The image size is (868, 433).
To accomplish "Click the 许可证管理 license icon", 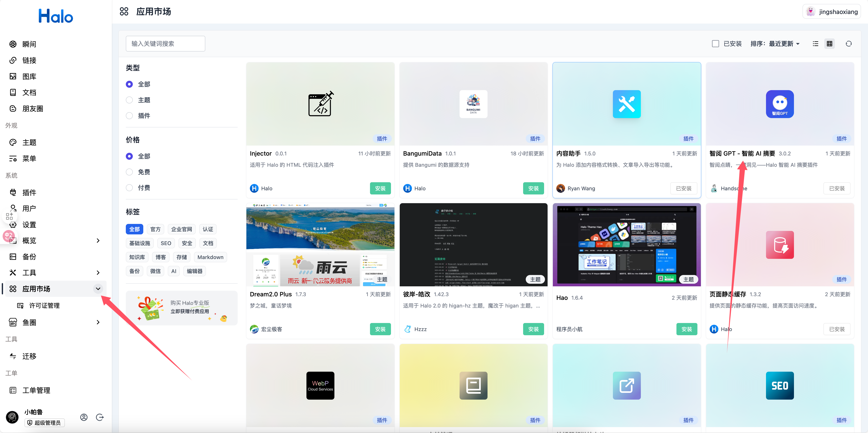I will pyautogui.click(x=20, y=305).
